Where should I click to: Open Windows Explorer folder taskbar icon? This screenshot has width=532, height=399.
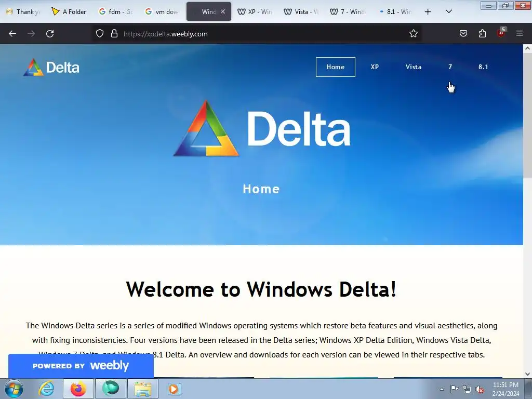click(143, 389)
